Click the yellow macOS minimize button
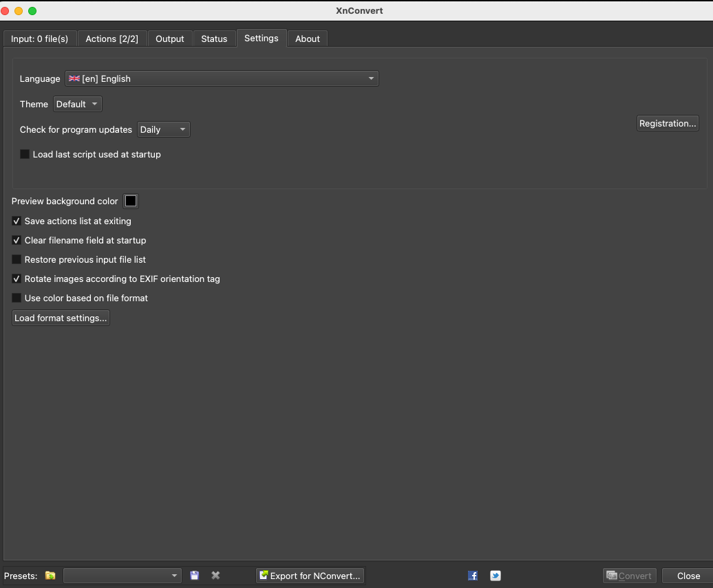This screenshot has width=713, height=588. pos(19,11)
